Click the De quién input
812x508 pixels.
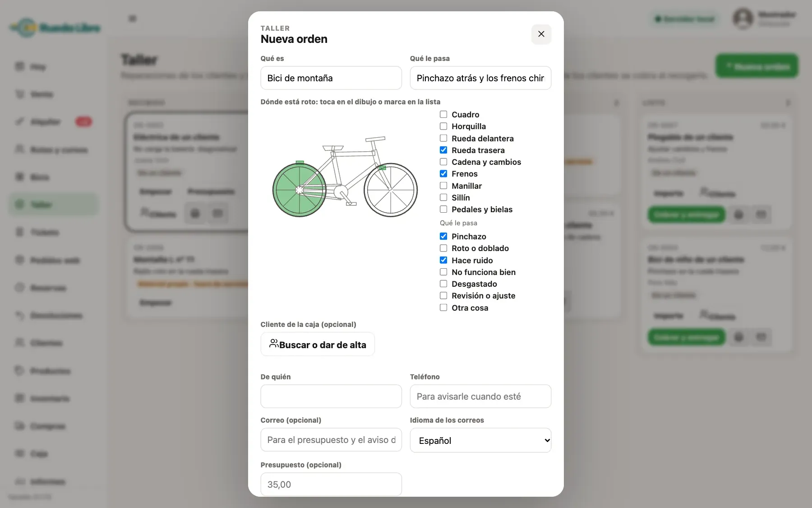coord(331,396)
